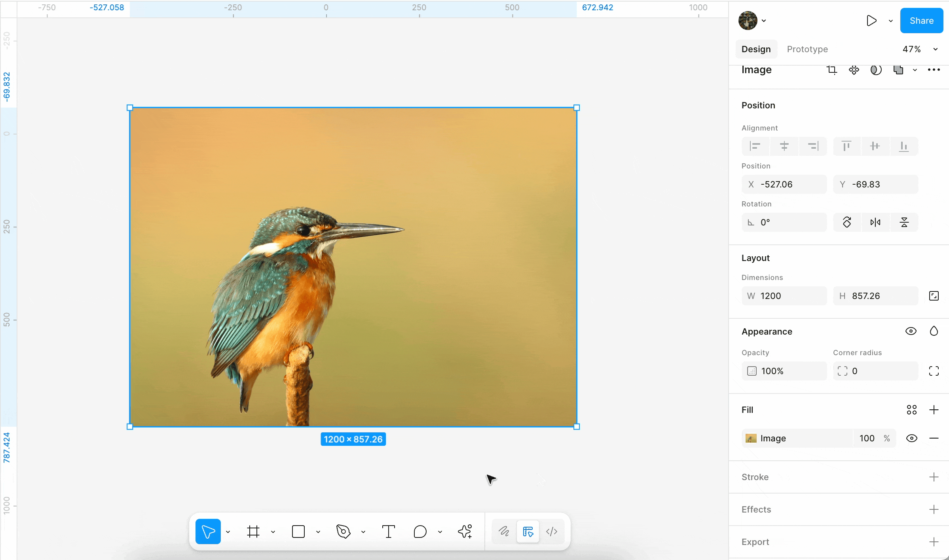Add a stroke
Screen dimensions: 949x560
934,477
